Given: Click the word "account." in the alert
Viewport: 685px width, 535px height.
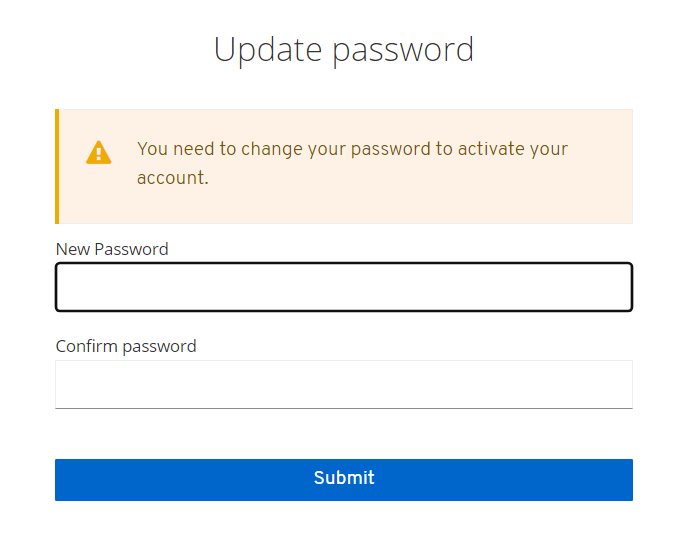Looking at the screenshot, I should click(173, 178).
